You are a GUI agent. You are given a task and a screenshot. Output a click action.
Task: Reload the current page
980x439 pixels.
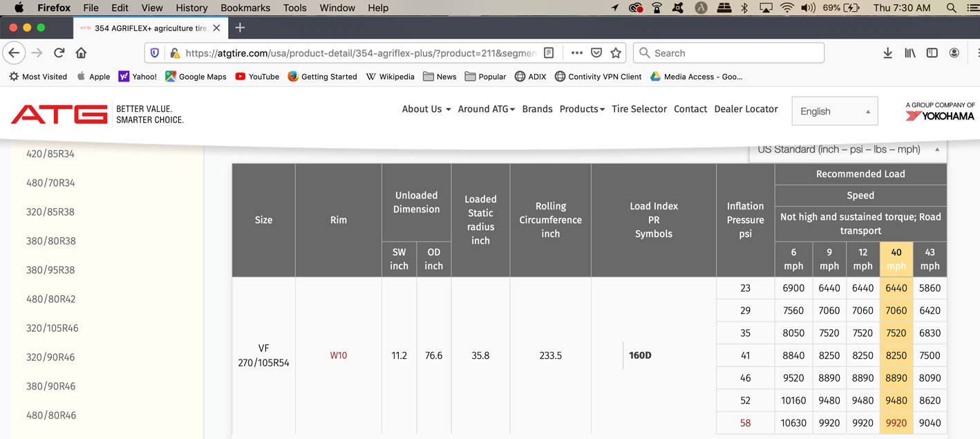pos(59,53)
